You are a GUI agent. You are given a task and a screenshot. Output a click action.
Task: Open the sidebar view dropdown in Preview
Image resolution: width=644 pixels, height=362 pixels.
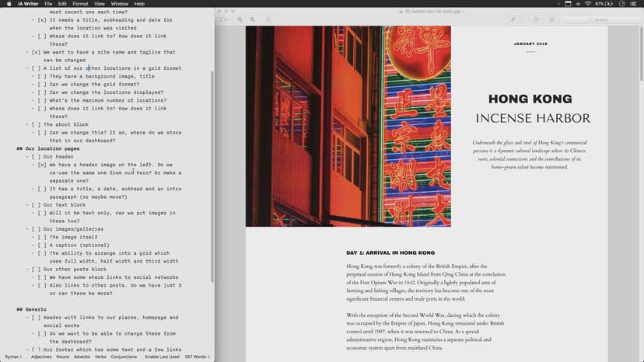[224, 19]
